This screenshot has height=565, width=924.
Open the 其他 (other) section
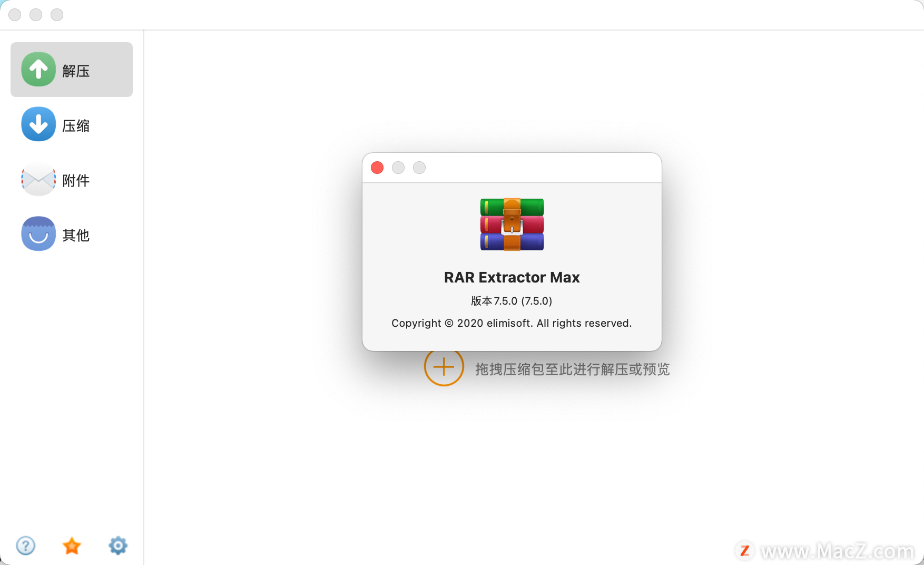pyautogui.click(x=72, y=234)
